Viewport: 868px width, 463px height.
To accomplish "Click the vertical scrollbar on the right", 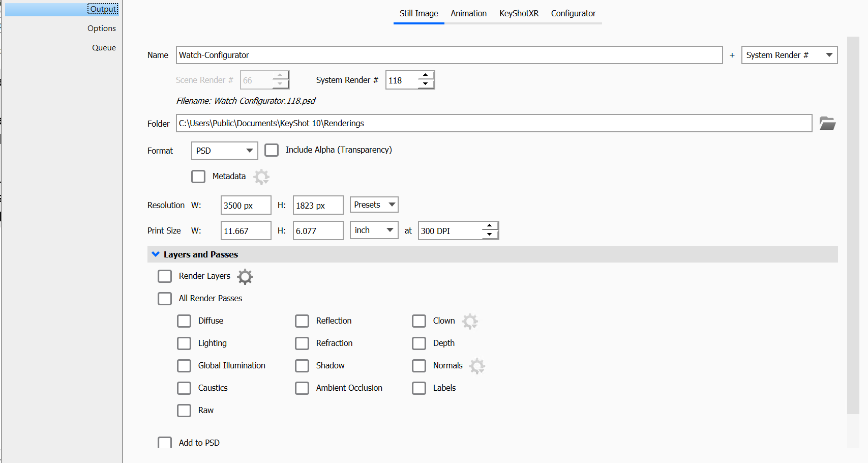I will (x=853, y=224).
